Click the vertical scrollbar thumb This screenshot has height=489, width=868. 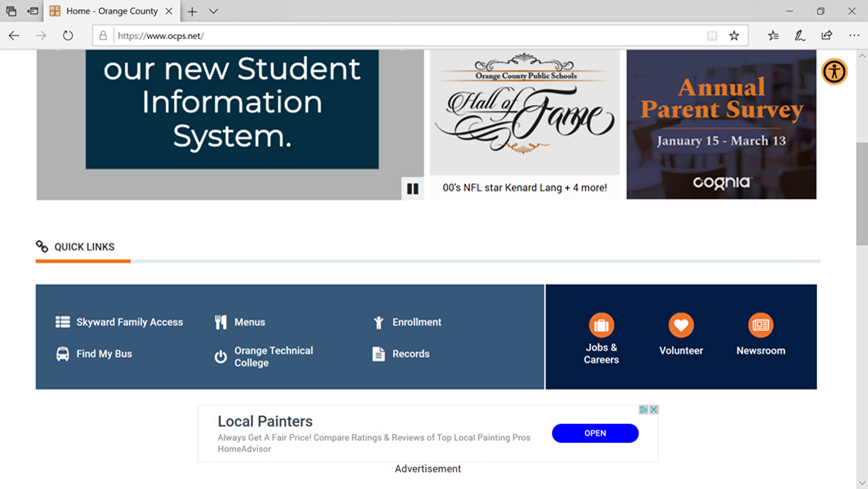pos(862,193)
